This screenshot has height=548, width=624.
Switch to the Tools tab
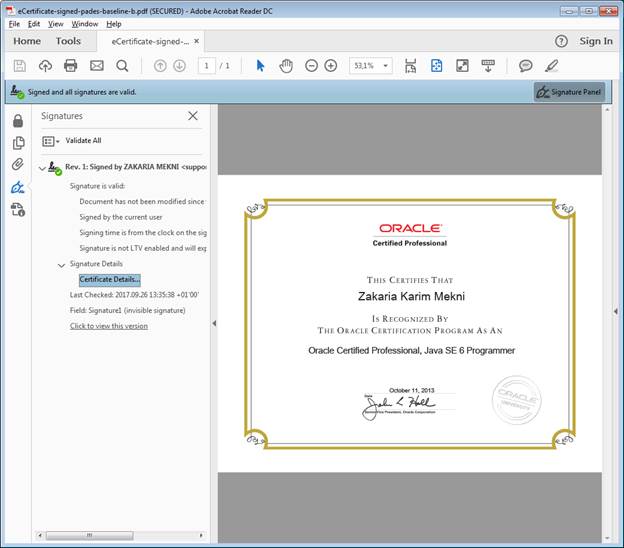[68, 41]
